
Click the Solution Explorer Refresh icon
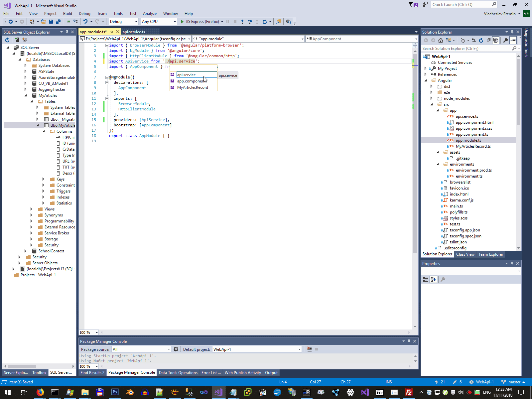pos(481,40)
